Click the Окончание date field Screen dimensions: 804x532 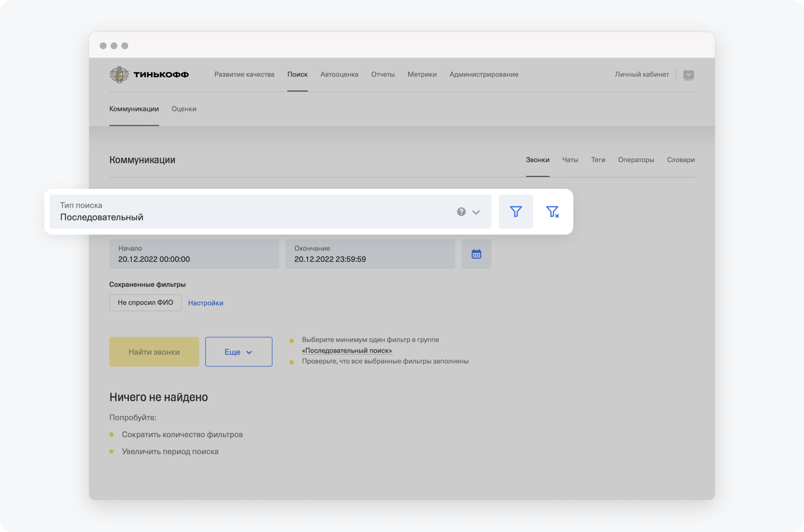pos(370,254)
